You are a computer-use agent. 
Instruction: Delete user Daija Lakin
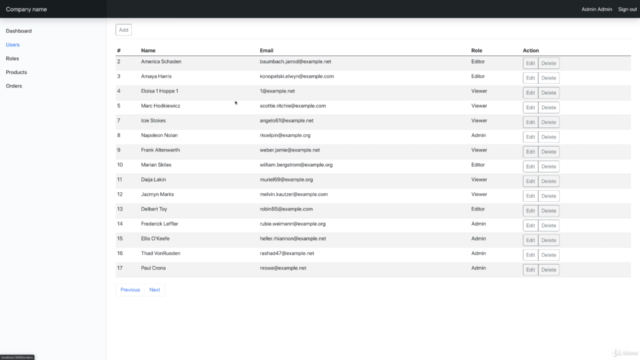click(x=549, y=181)
